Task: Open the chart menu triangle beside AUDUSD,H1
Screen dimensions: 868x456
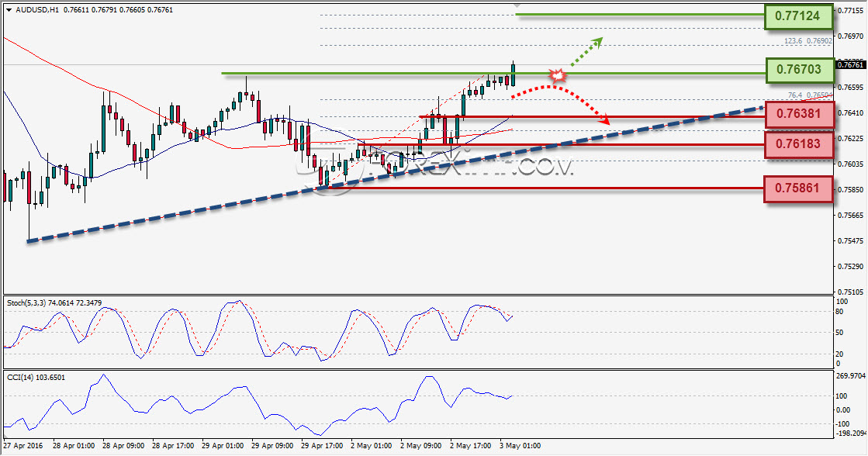Action: (x=9, y=10)
